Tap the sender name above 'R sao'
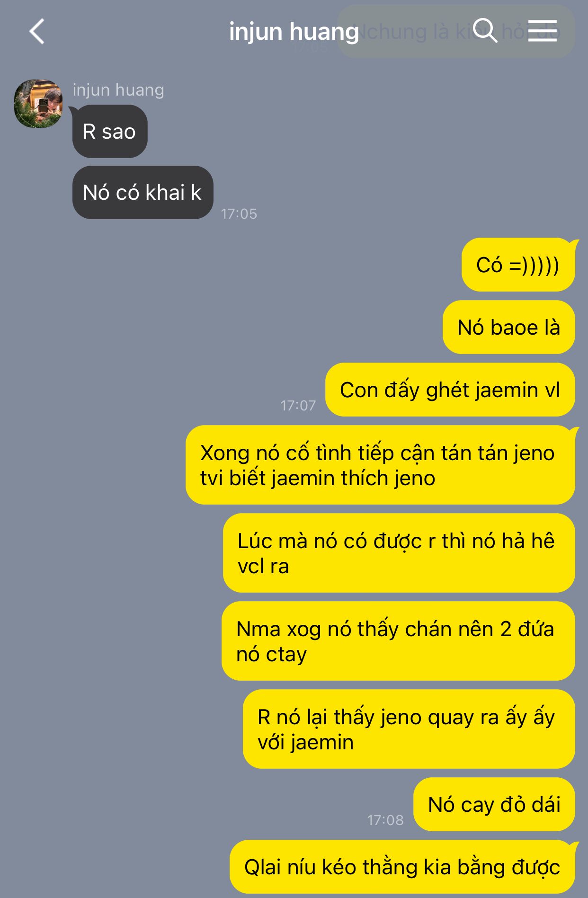The width and height of the screenshot is (588, 898). pos(118,89)
